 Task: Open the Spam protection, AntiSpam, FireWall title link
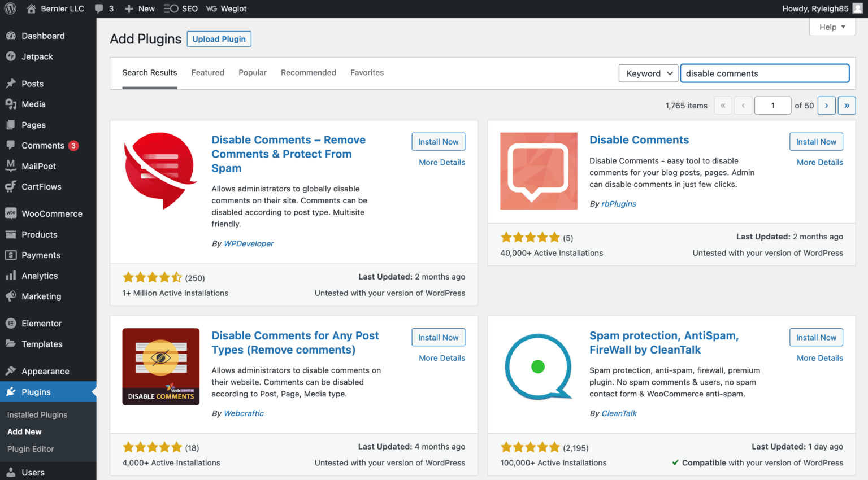tap(664, 343)
